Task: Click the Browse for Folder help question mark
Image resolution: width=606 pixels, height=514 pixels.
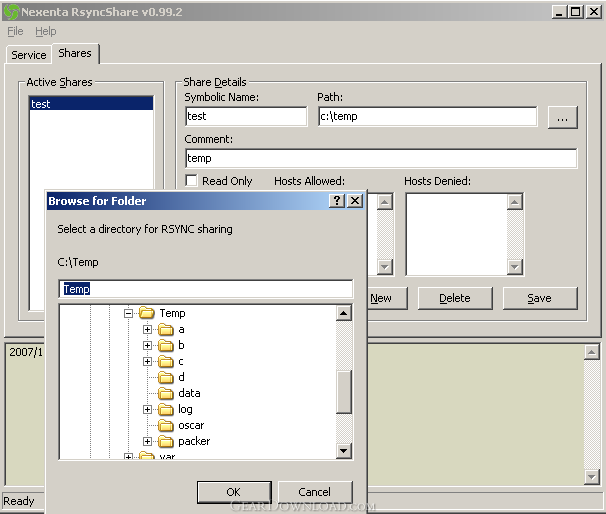Action: point(337,201)
